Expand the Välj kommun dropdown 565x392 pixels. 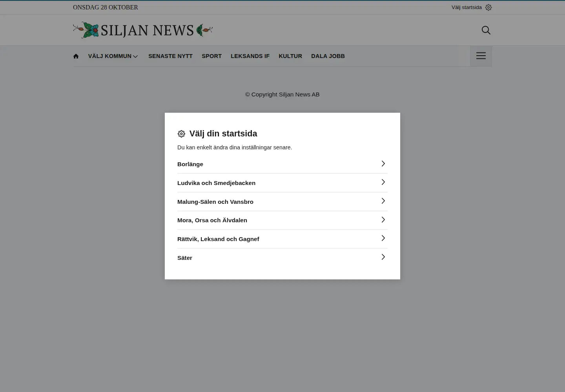pos(113,56)
